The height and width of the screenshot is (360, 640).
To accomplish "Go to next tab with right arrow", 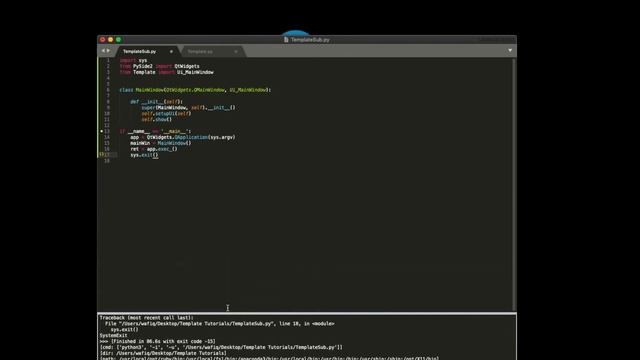I will (x=108, y=51).
